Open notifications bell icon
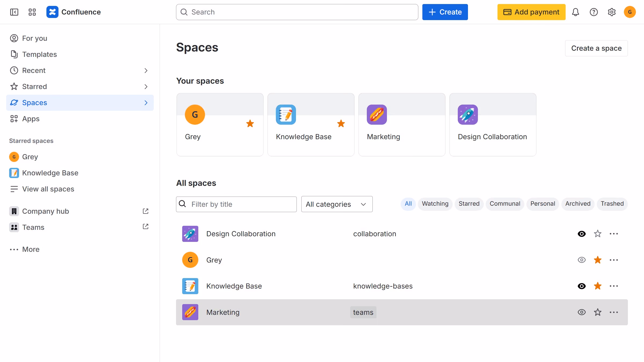644x362 pixels. point(576,12)
